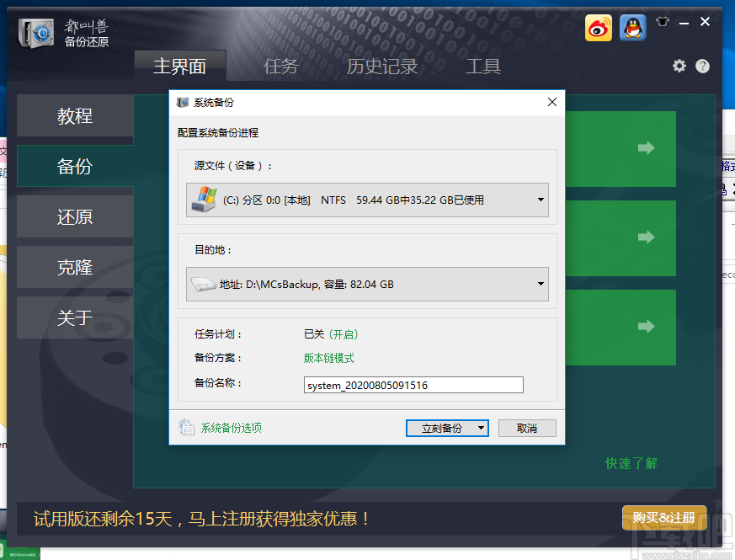Select 关于 in the sidebar
This screenshot has width=735, height=560.
pos(75,318)
